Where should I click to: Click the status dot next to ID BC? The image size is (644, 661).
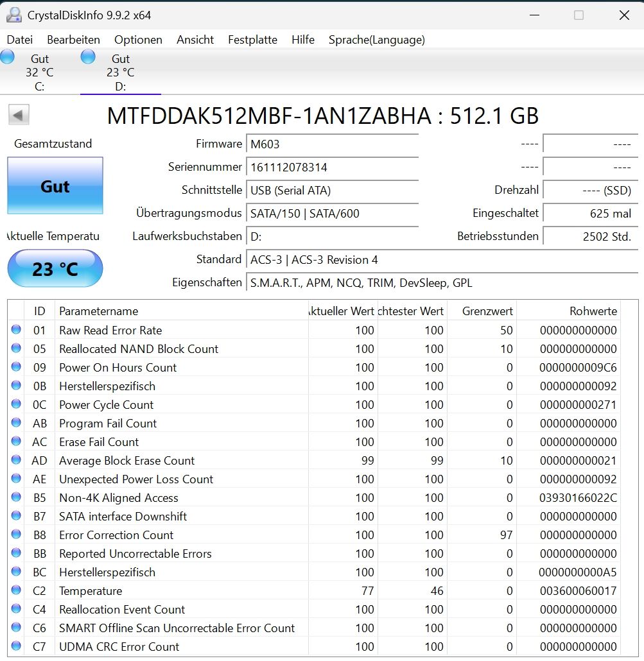point(16,571)
